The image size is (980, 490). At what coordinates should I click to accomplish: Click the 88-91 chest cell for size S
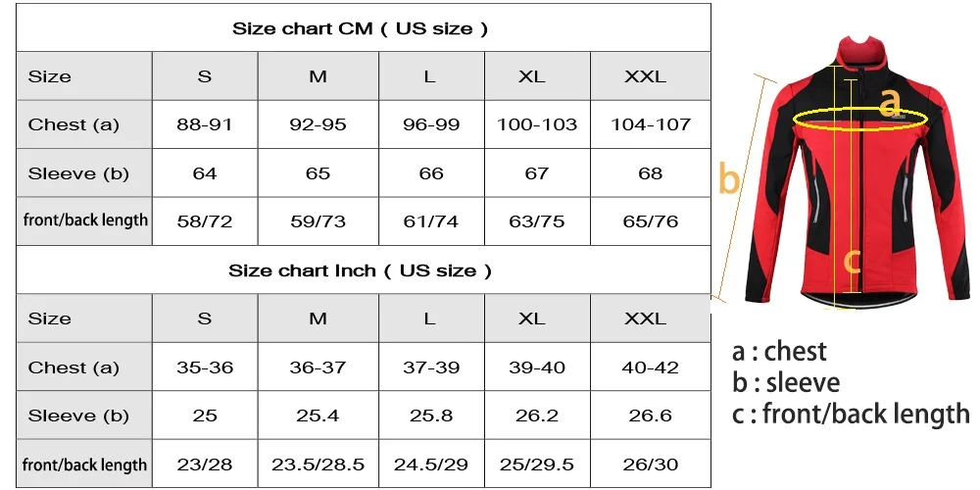205,124
